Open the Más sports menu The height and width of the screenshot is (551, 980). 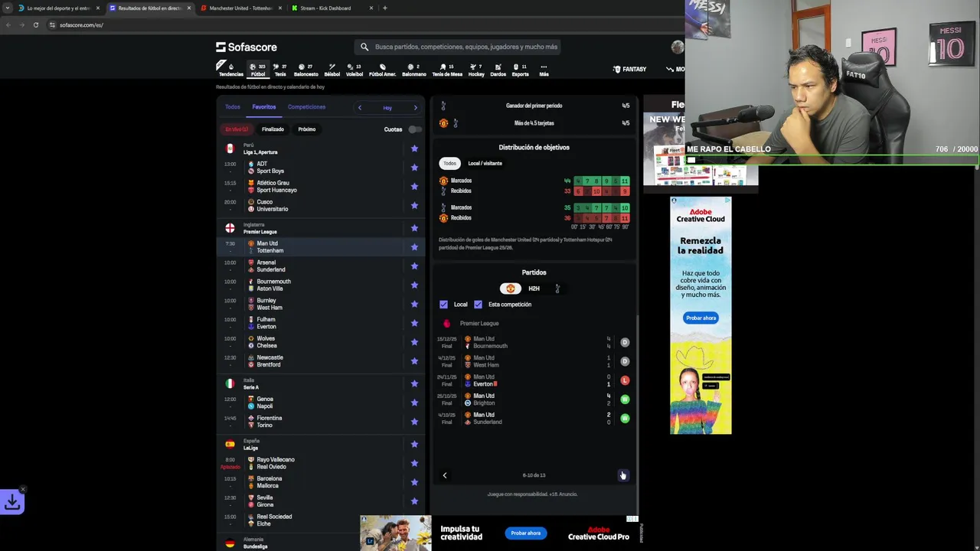coord(544,70)
